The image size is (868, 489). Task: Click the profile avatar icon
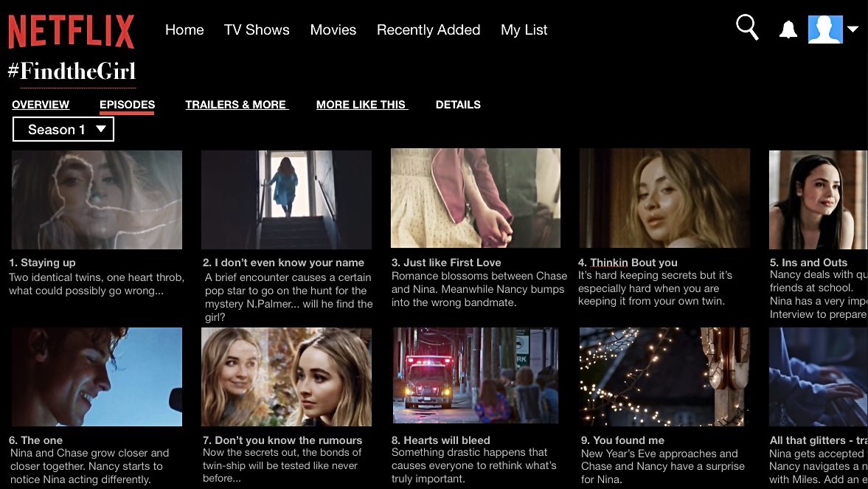(x=824, y=30)
